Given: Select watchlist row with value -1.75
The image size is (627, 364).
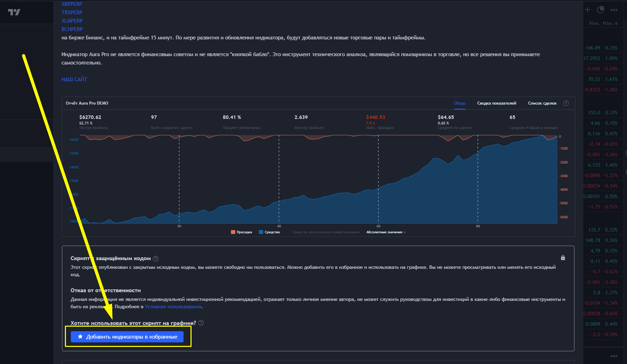Looking at the screenshot, I should [603, 207].
